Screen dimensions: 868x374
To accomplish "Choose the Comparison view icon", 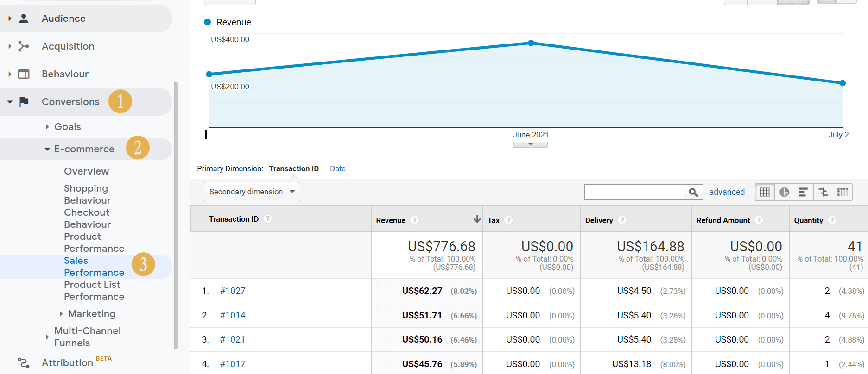I will (823, 192).
